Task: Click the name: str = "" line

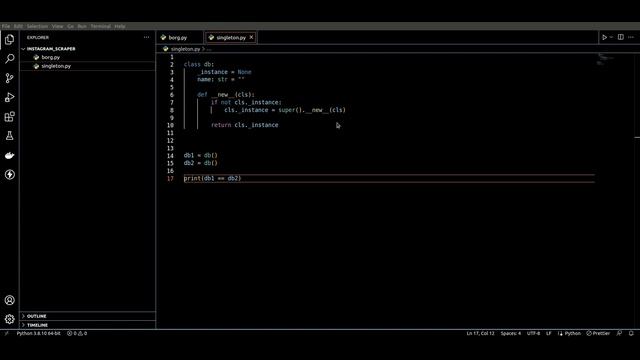Action: coord(221,80)
